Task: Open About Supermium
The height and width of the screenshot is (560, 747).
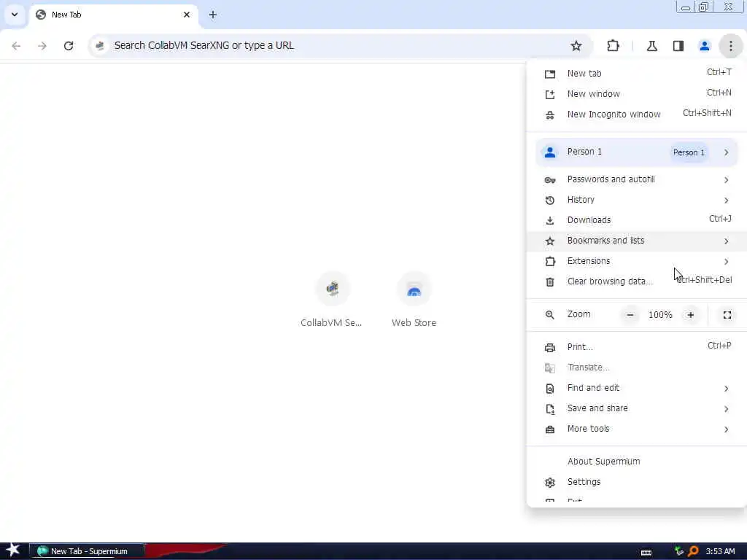Action: [x=636, y=462]
